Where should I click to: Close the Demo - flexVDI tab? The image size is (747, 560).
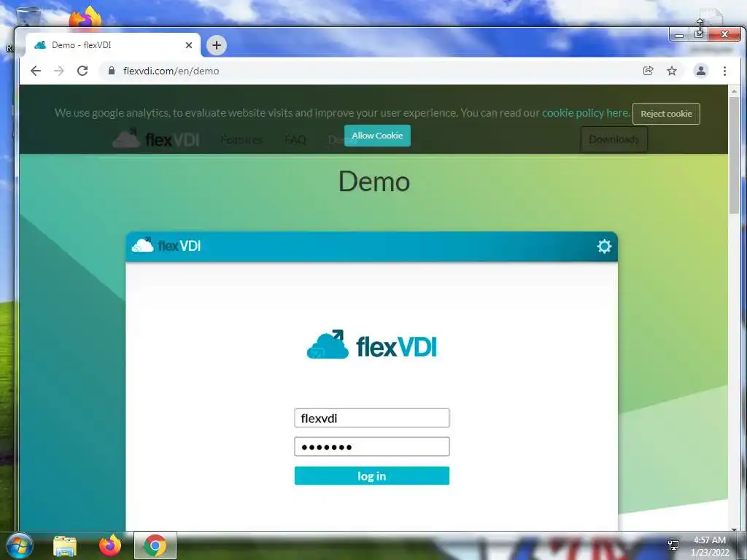189,45
